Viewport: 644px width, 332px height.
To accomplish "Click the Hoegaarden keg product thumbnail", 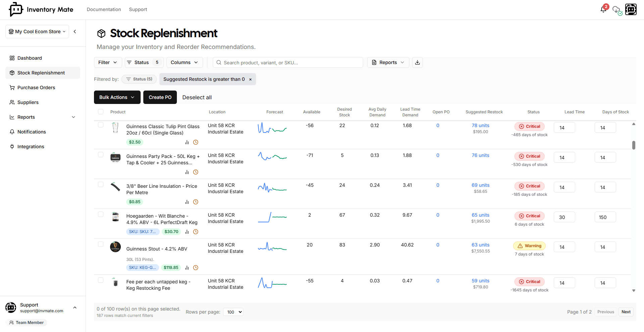I will coord(115,217).
